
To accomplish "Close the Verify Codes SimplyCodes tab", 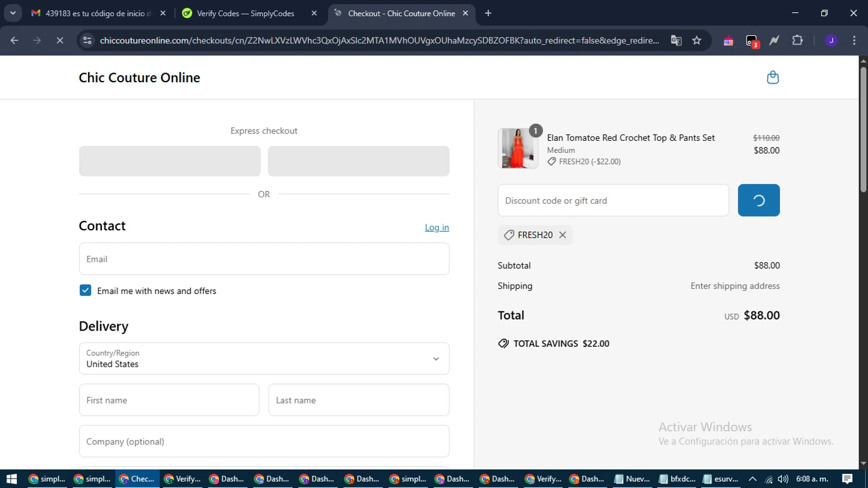I will 314,13.
